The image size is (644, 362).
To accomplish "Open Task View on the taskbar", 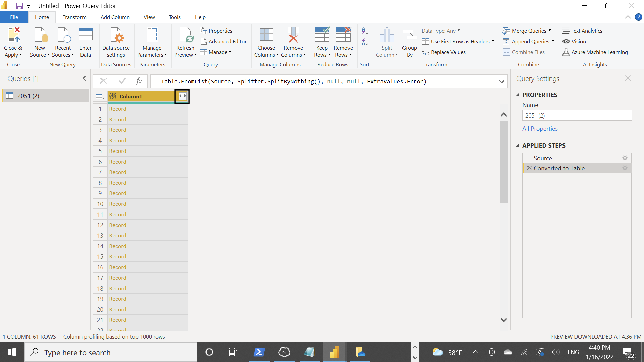I will point(233,352).
